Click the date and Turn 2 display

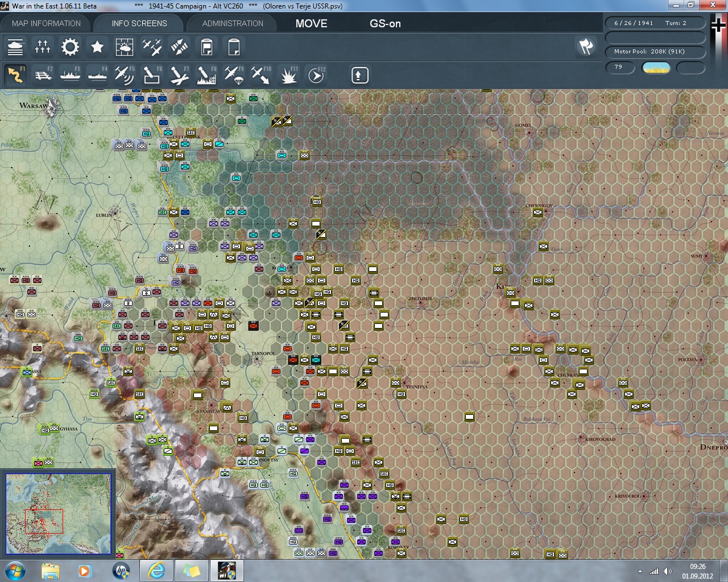pyautogui.click(x=655, y=23)
